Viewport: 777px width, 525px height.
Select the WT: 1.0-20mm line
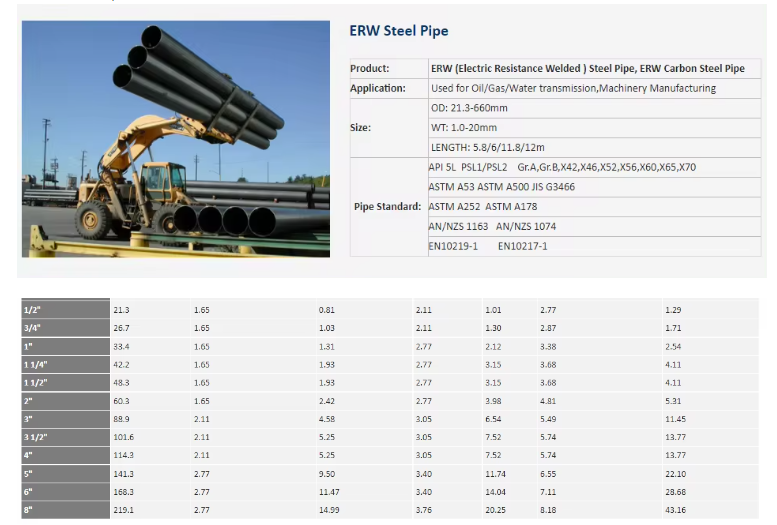[x=462, y=127]
